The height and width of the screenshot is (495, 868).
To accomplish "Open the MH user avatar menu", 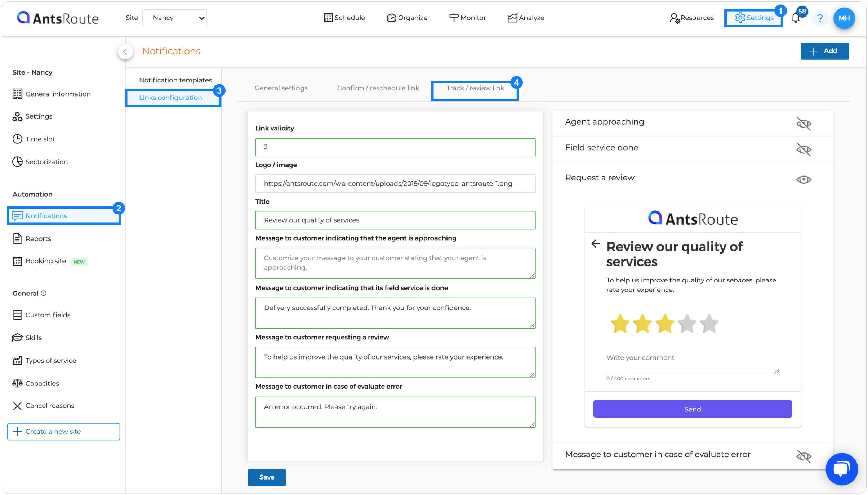I will pos(844,18).
